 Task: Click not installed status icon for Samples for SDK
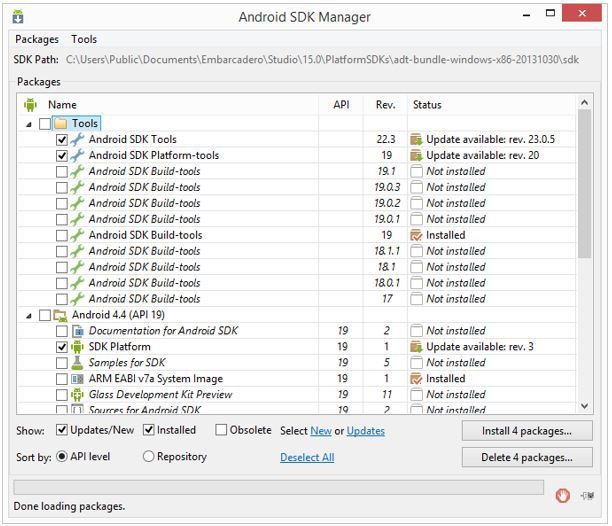416,363
